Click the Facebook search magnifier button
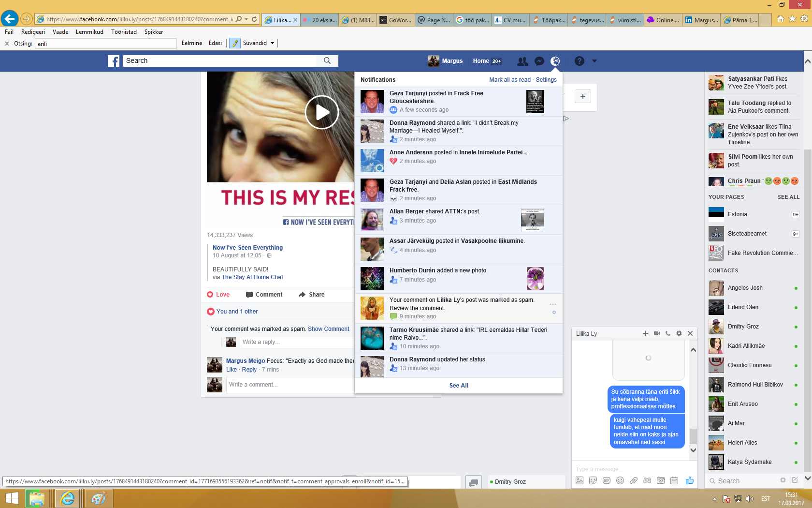812x508 pixels. pyautogui.click(x=327, y=61)
